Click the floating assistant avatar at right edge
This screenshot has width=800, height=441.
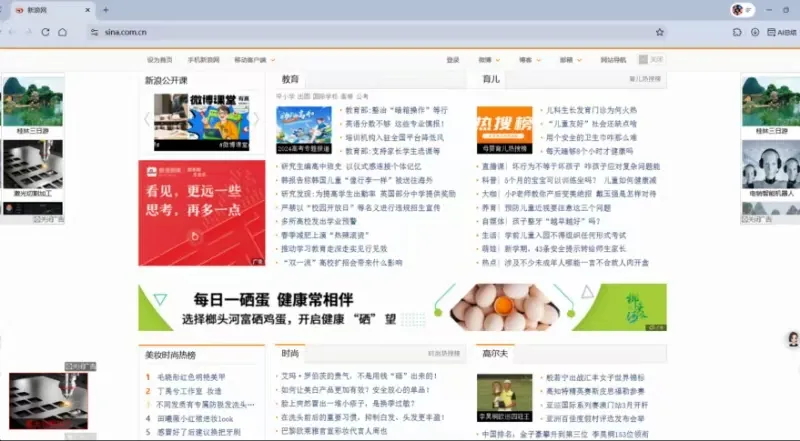point(793,339)
